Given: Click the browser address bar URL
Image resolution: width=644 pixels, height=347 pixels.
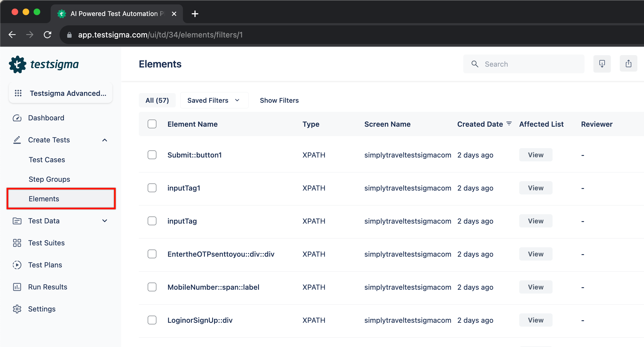Looking at the screenshot, I should 160,35.
